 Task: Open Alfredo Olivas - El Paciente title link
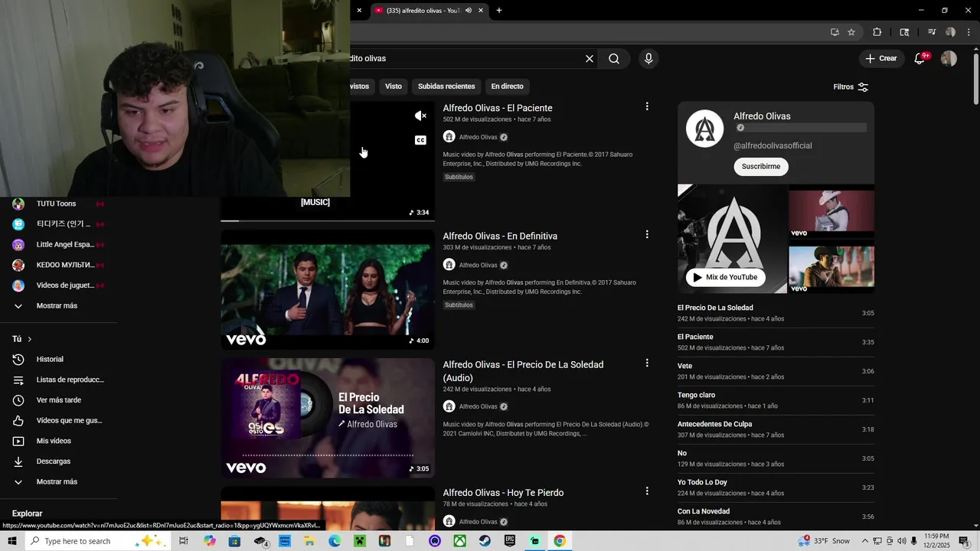point(498,108)
